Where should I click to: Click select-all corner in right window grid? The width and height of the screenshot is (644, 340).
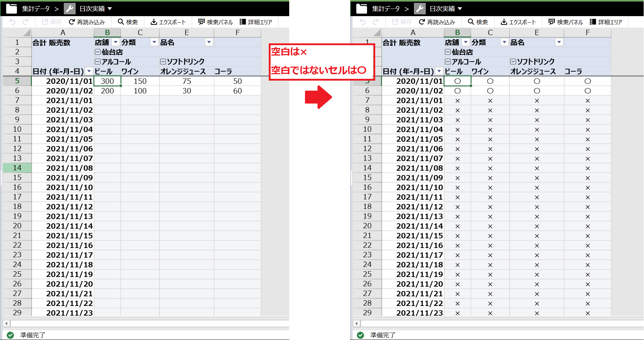(x=367, y=33)
